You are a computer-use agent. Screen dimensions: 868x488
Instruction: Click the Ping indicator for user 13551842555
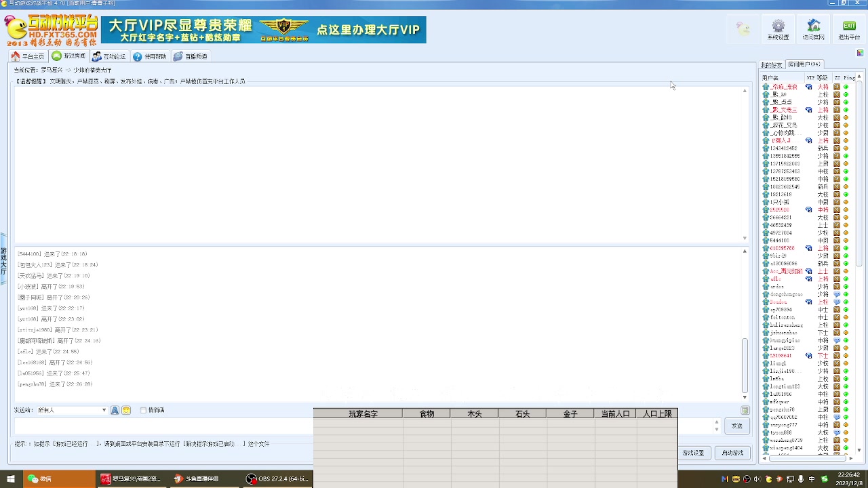click(846, 156)
